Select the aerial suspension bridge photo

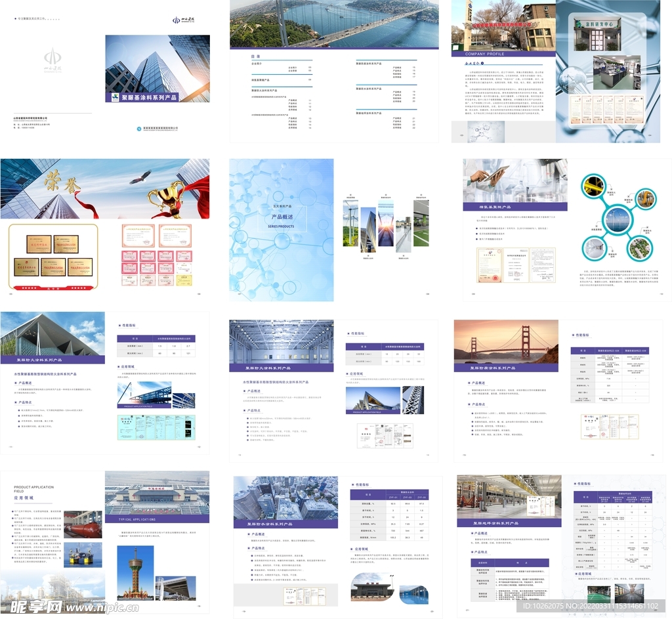[x=334, y=23]
